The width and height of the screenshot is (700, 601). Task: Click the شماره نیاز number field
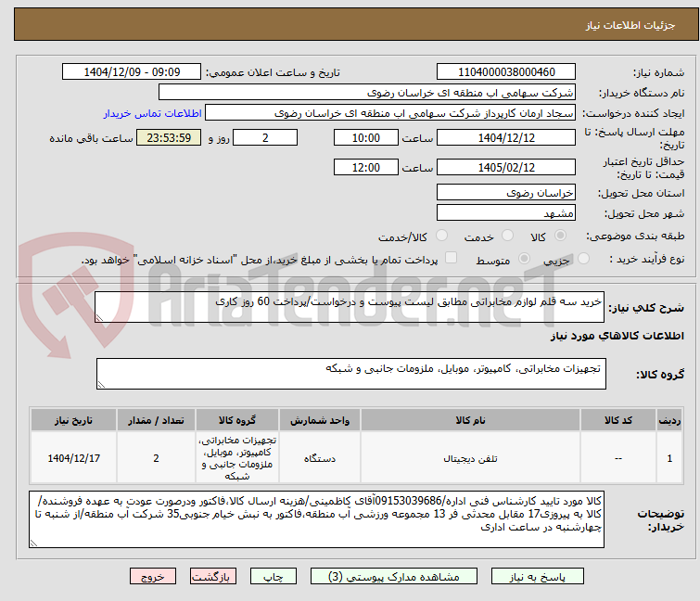506,72
